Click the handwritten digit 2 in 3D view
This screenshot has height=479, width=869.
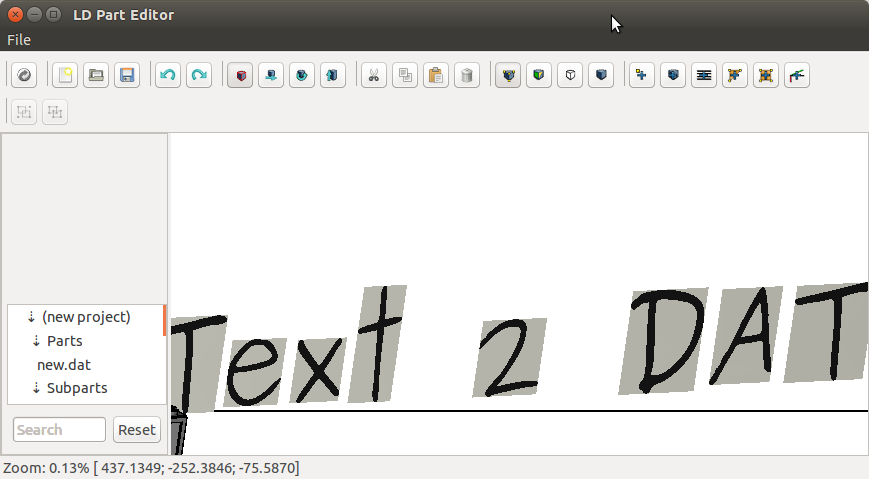click(x=509, y=358)
